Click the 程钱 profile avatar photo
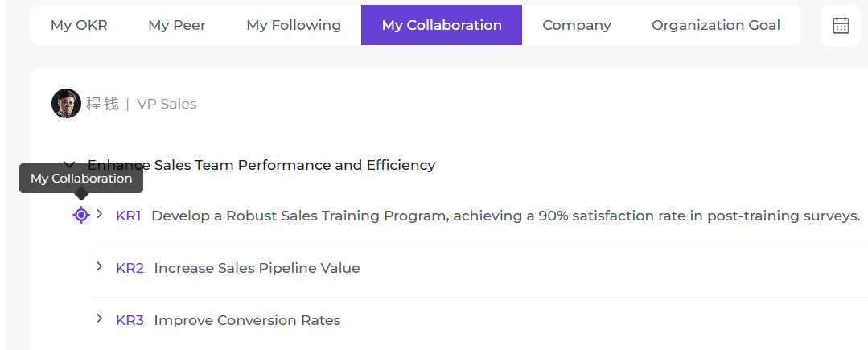Screen dimensions: 868x350 point(66,104)
